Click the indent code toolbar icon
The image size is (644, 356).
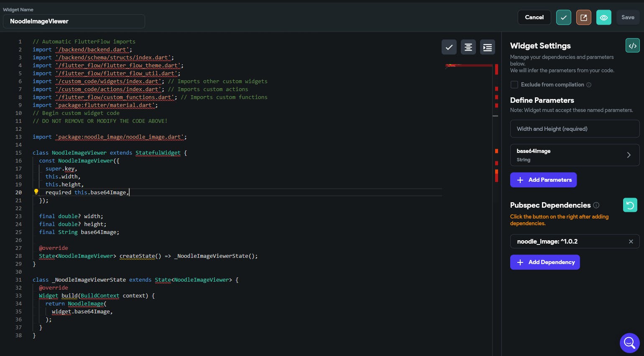487,47
